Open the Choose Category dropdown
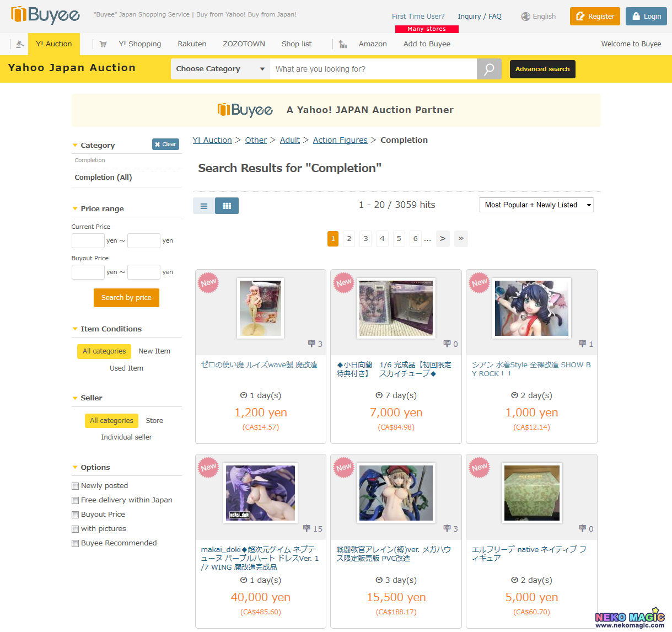672x632 pixels. 220,69
